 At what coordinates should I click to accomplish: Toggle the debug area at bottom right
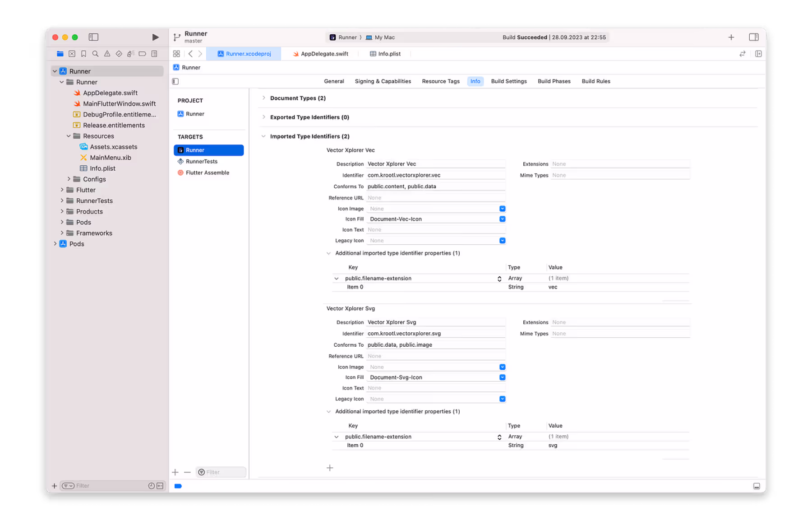[x=757, y=486]
